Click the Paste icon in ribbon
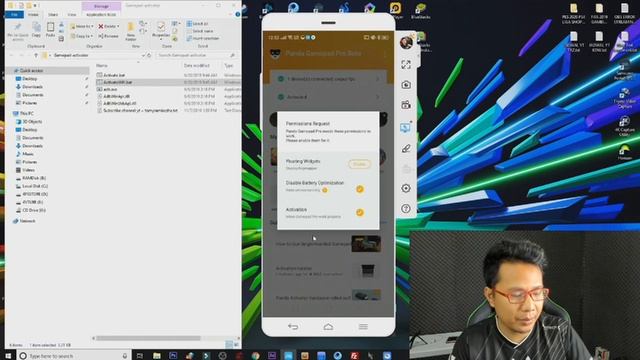This screenshot has height=360, width=640. [50, 30]
